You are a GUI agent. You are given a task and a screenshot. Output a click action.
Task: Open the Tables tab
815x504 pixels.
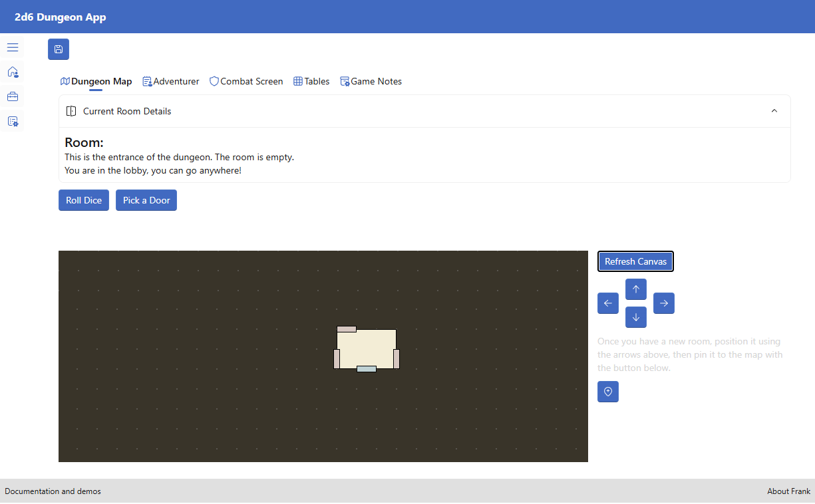(x=311, y=81)
